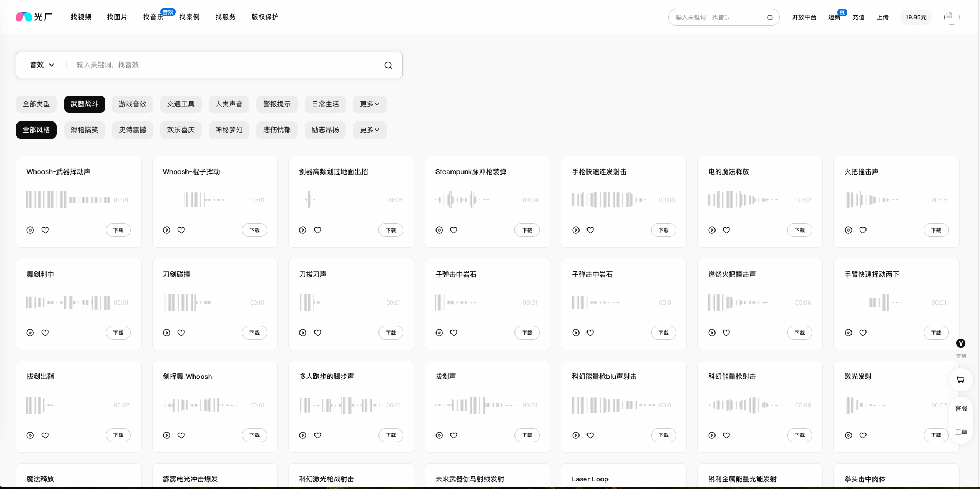Screen dimensions: 980x489
Task: Favorite the 刀剑碰撞 sound
Action: pos(181,333)
